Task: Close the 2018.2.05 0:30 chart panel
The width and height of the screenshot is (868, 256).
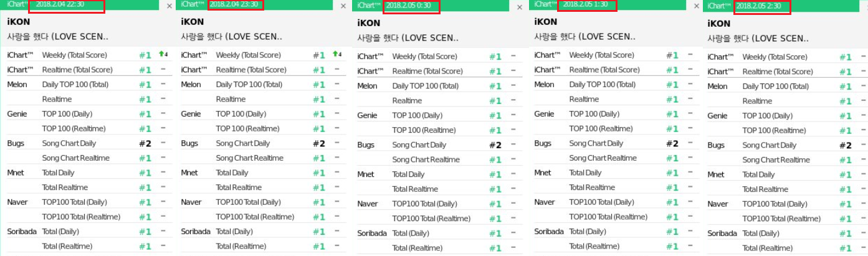Action: point(520,7)
